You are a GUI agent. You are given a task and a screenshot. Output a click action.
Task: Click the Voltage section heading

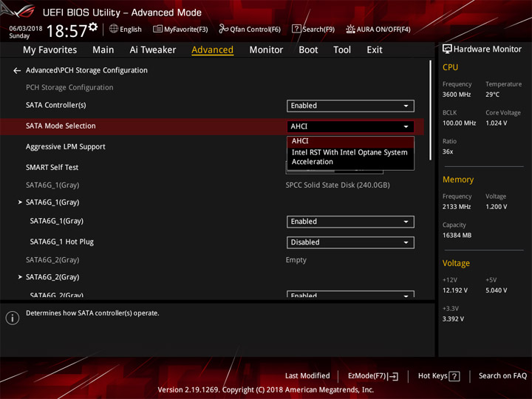pyautogui.click(x=456, y=263)
